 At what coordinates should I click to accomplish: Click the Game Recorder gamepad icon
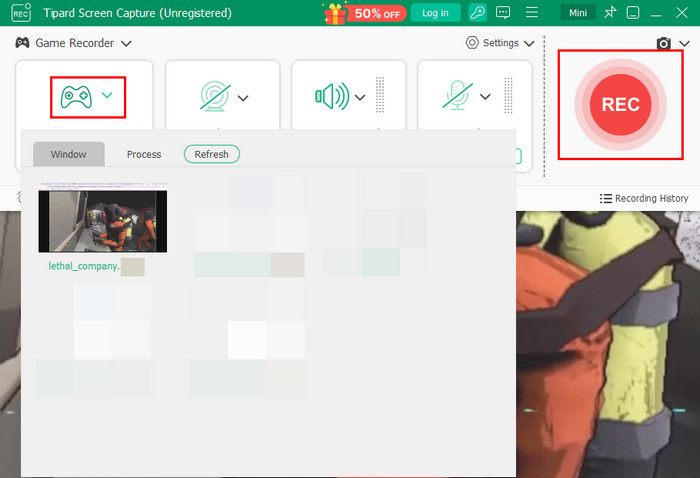point(22,43)
